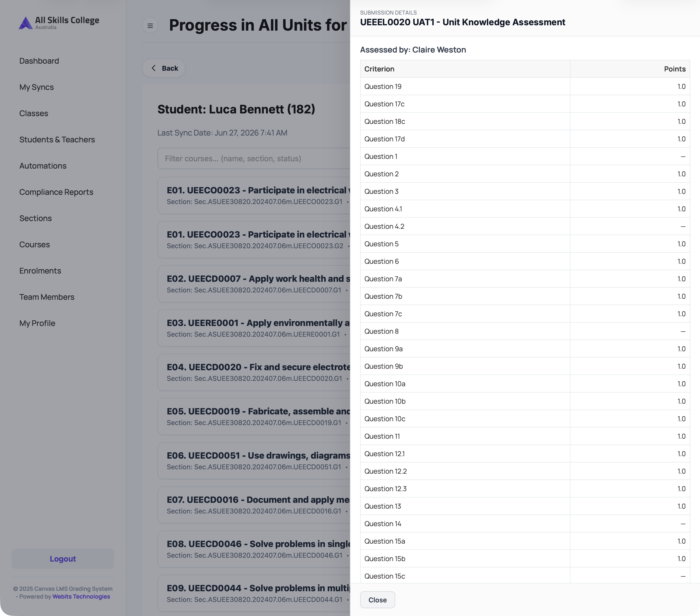
Task: Open Automations in the sidebar
Action: click(43, 166)
